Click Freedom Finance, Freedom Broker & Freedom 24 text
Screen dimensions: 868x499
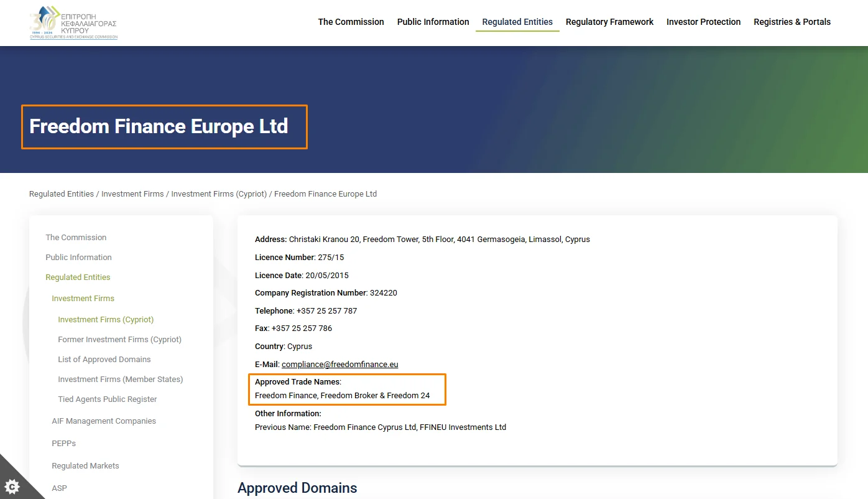(x=342, y=396)
